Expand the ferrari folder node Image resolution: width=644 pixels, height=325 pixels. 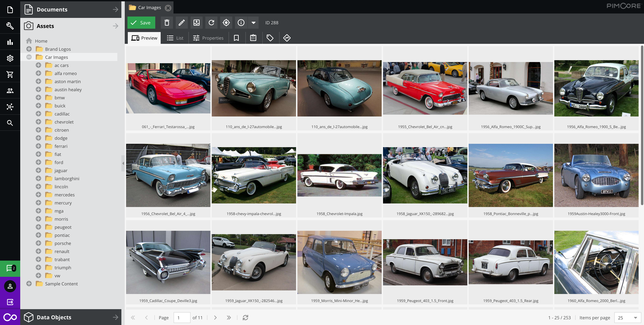coord(38,146)
